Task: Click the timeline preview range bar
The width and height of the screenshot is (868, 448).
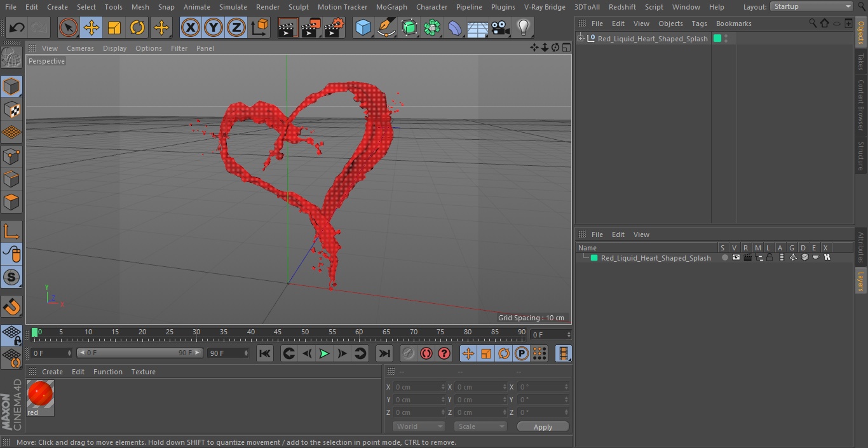Action: point(140,353)
